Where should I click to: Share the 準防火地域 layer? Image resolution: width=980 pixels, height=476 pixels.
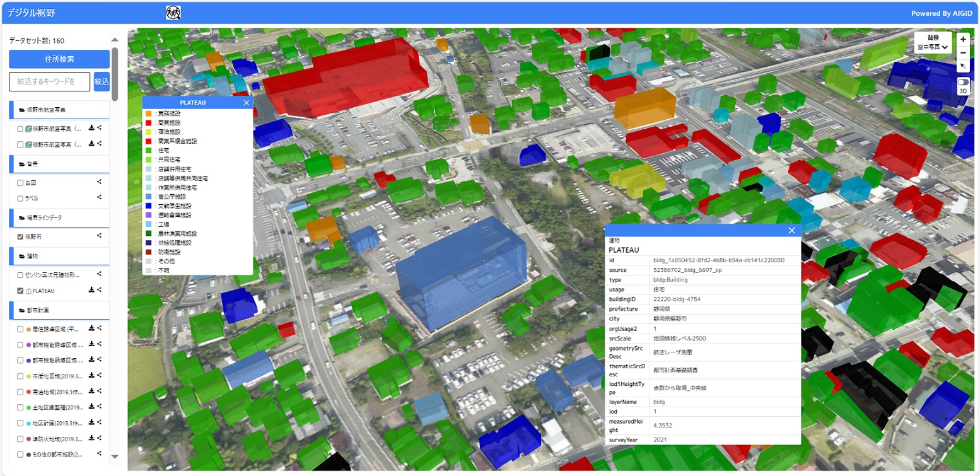[x=100, y=438]
